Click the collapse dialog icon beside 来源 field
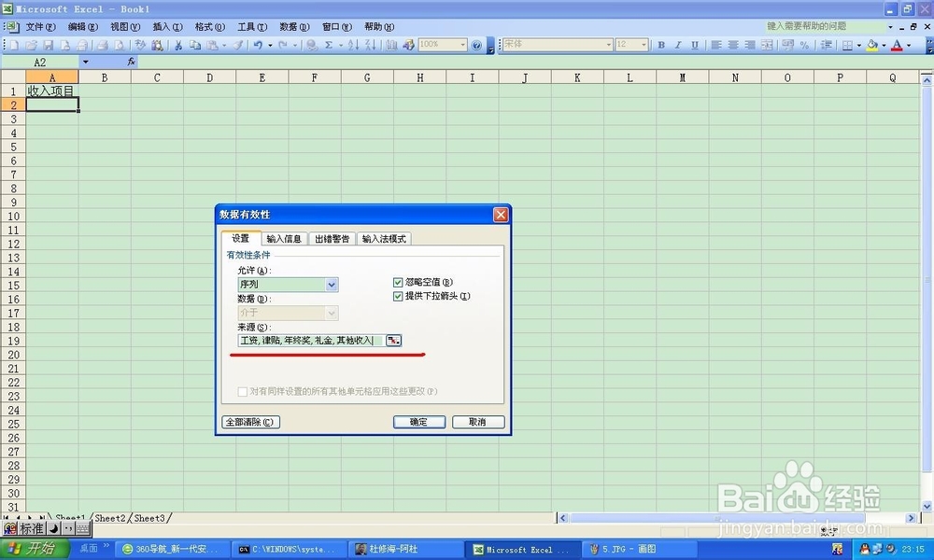The image size is (934, 560). (392, 341)
